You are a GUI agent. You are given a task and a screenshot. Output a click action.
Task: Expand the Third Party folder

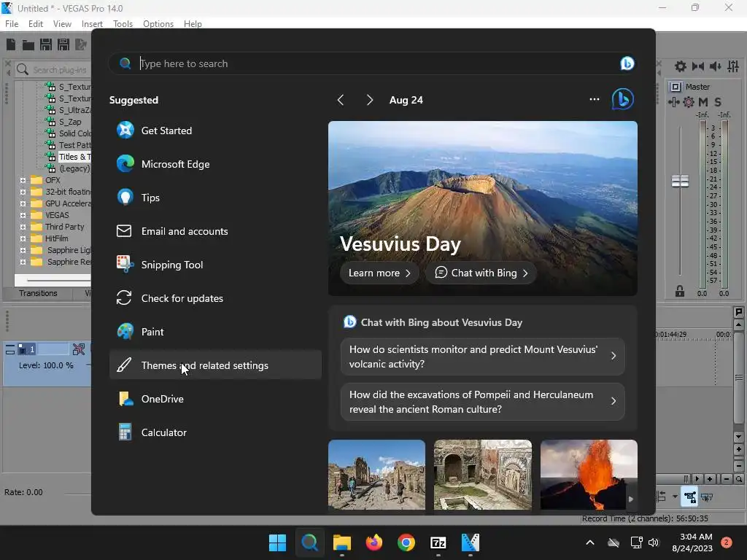[23, 227]
